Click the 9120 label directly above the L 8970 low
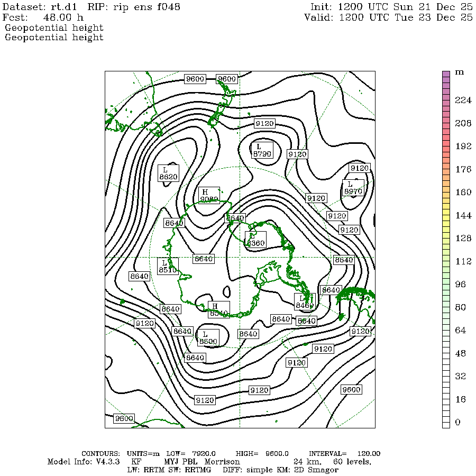The height and width of the screenshot is (476, 476). tap(360, 168)
